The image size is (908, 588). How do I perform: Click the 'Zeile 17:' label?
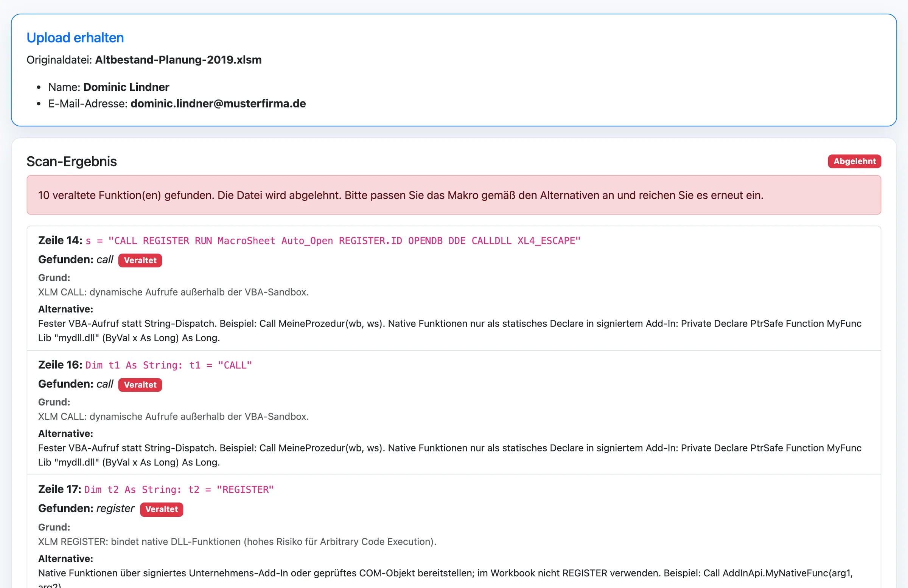point(60,489)
